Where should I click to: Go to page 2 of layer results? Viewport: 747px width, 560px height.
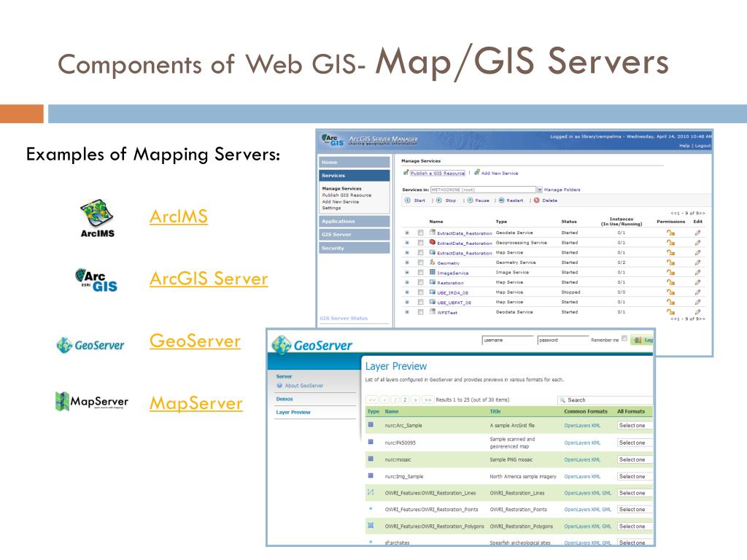[405, 400]
